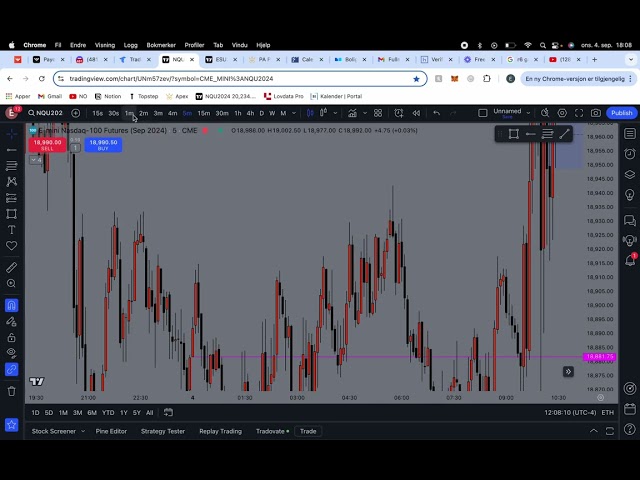
Task: Select the 15m timeframe
Action: pos(204,113)
